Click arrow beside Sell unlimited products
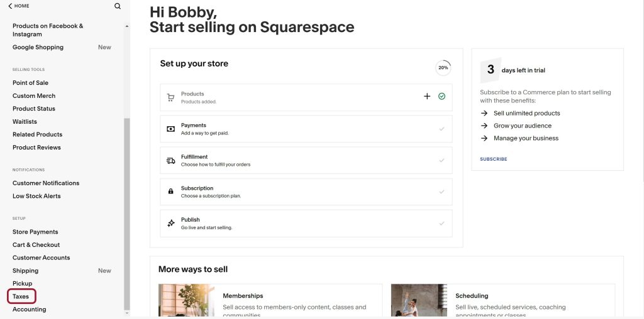 (485, 113)
